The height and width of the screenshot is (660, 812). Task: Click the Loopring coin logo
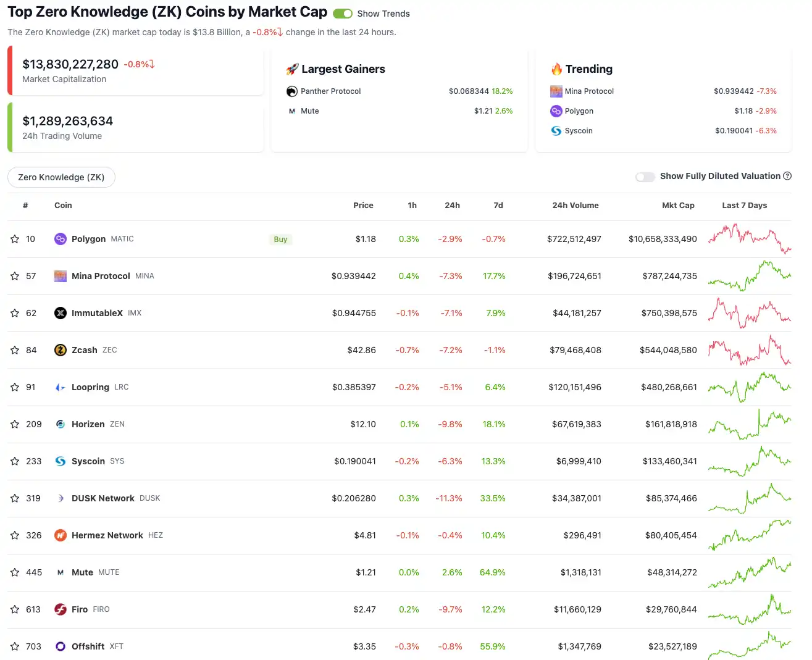tap(61, 387)
